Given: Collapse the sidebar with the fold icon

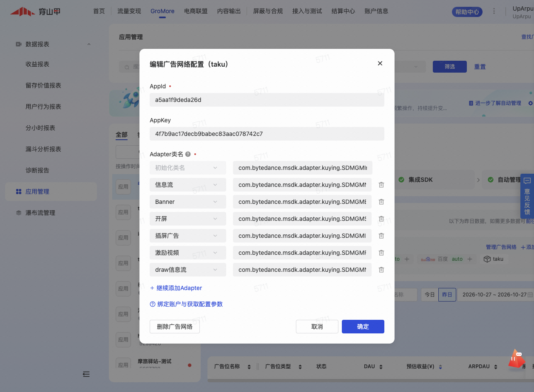Looking at the screenshot, I should pyautogui.click(x=86, y=374).
